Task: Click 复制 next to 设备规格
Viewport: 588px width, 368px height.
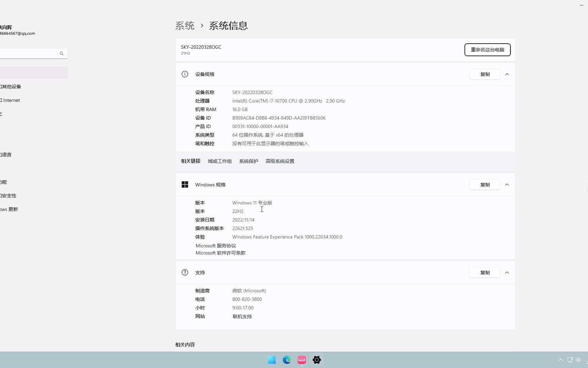Action: pos(485,74)
